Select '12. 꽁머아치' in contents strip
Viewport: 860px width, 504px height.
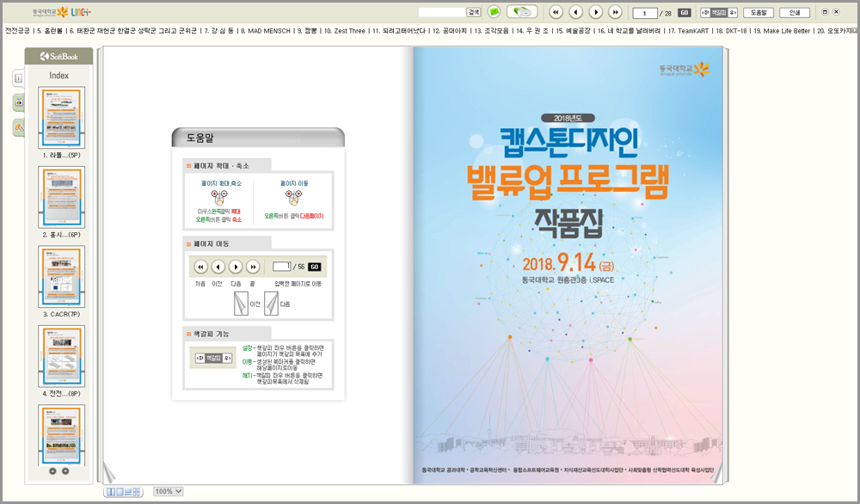(x=450, y=31)
